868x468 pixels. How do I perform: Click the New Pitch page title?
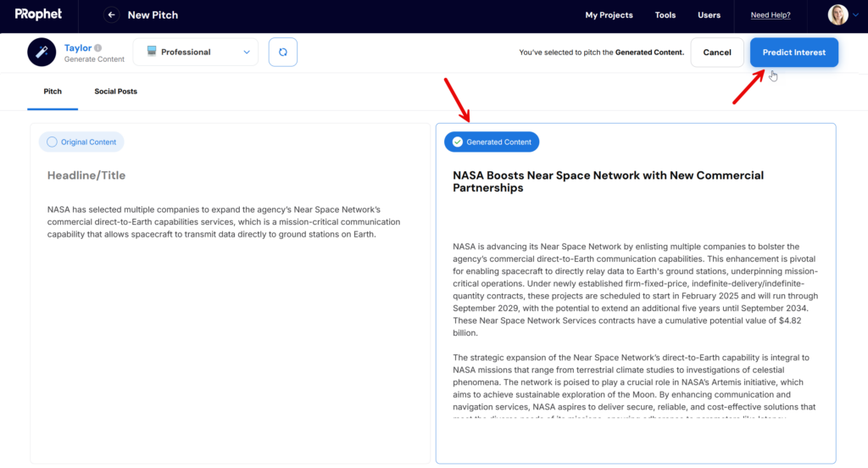(153, 15)
